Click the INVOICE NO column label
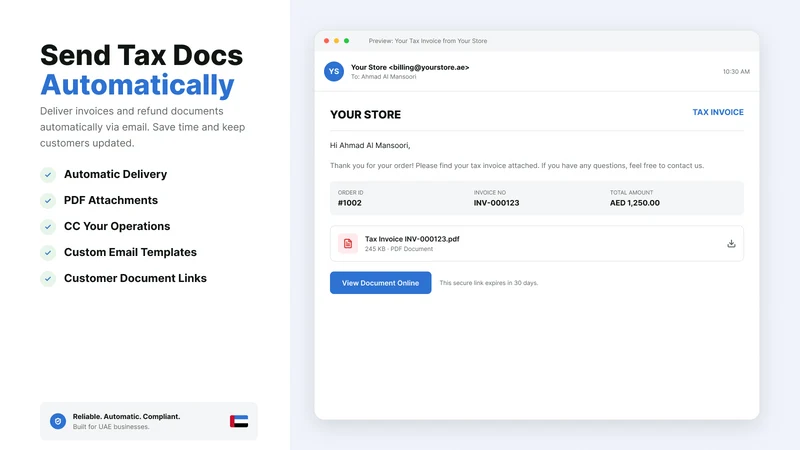Viewport: 800px width, 450px height. [490, 193]
